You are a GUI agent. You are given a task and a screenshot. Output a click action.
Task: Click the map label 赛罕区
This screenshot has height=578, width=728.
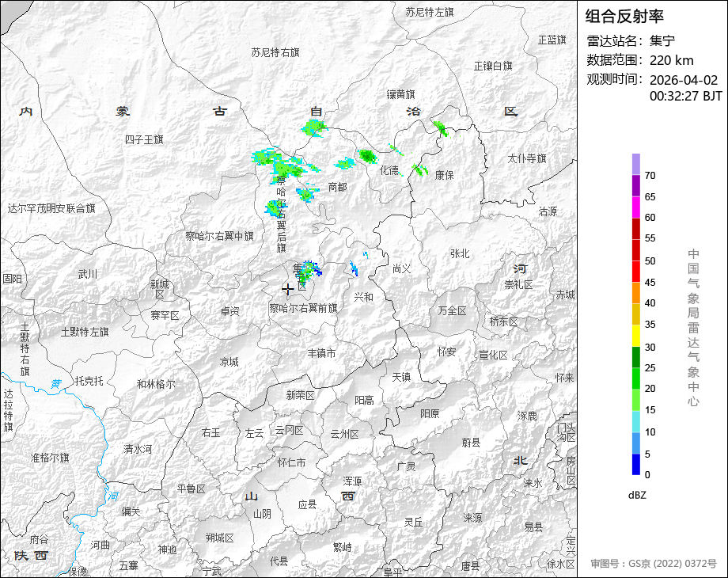point(165,316)
